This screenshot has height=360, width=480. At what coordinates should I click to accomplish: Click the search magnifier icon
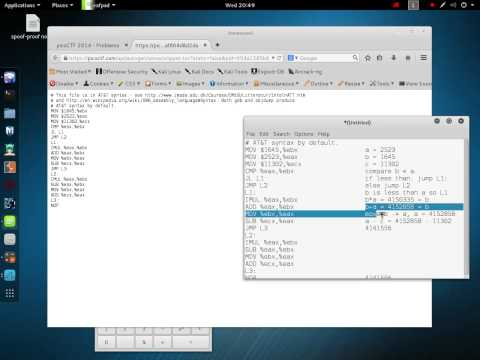[355, 58]
